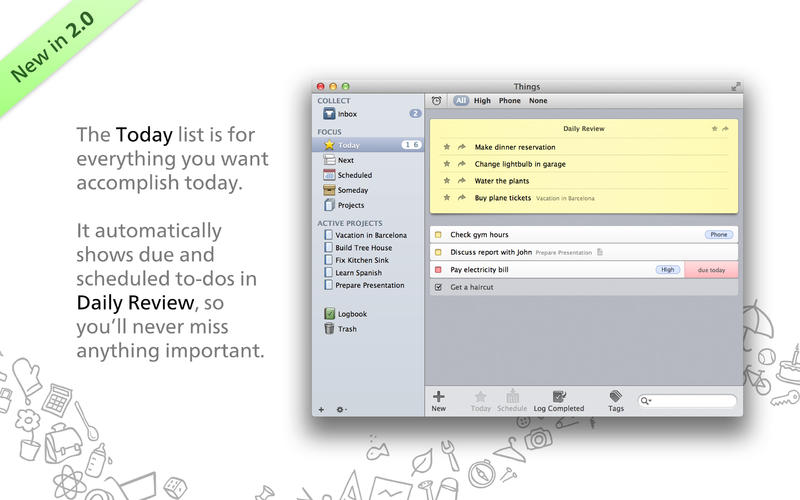This screenshot has width=800, height=500.
Task: Postpone Water the plants with arrow
Action: pyautogui.click(x=461, y=181)
